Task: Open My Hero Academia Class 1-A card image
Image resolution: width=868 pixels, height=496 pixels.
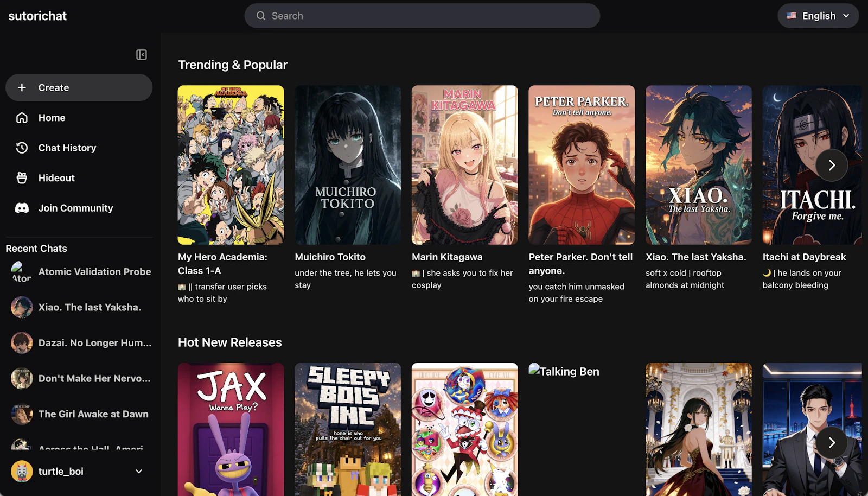Action: pyautogui.click(x=231, y=165)
